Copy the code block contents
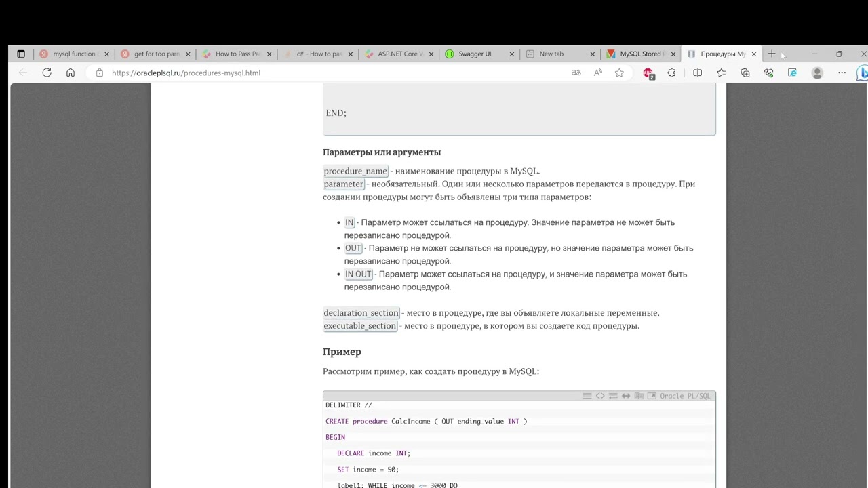 click(x=639, y=396)
